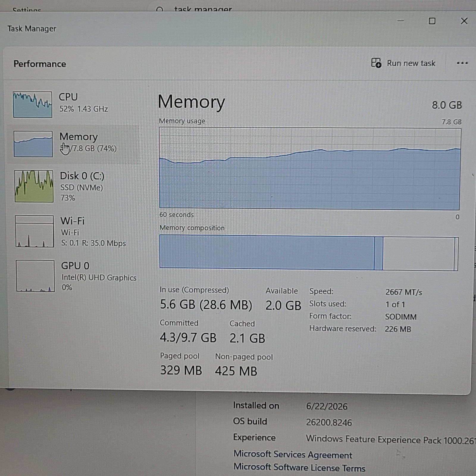Click the Disk 0 (C:) label
This screenshot has height=476, width=476.
click(x=82, y=176)
